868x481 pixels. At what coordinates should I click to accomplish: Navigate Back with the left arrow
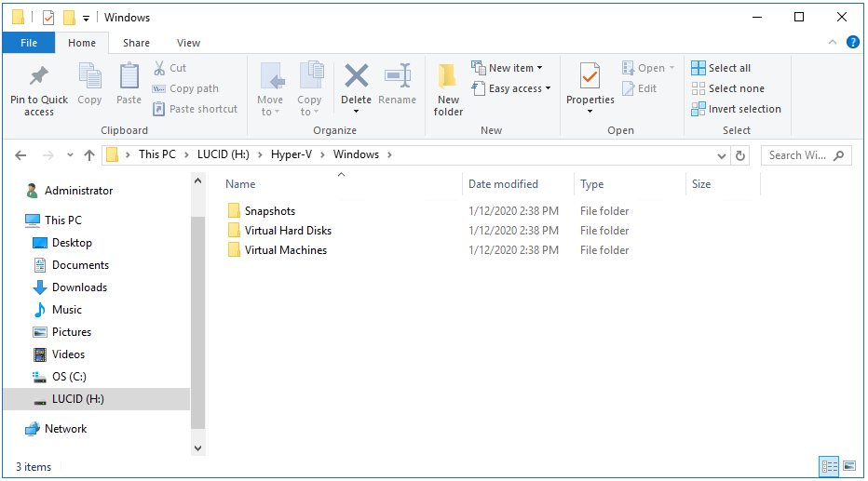pyautogui.click(x=20, y=155)
